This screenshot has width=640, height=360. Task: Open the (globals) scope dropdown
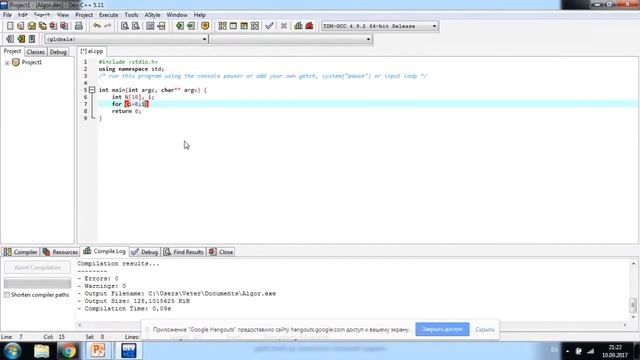point(126,39)
